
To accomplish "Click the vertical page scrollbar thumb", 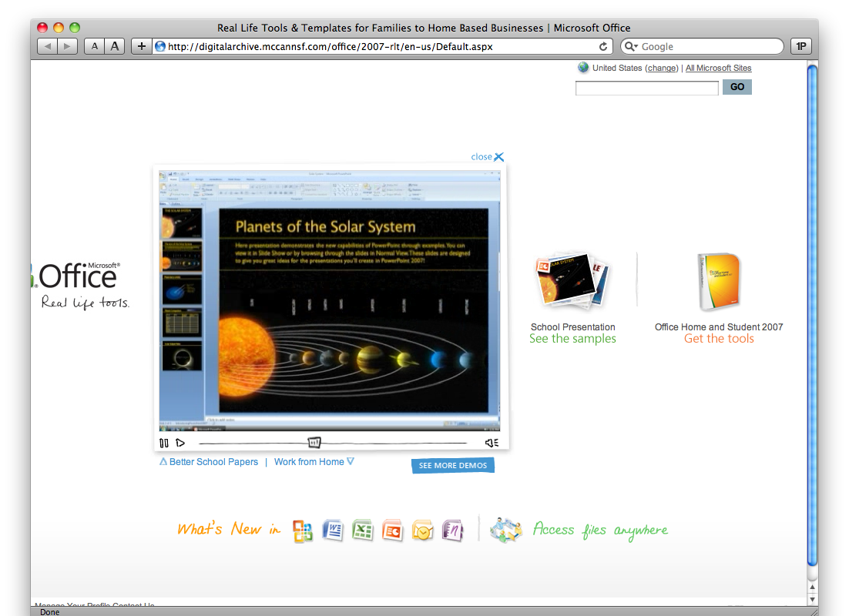I will coord(812,316).
